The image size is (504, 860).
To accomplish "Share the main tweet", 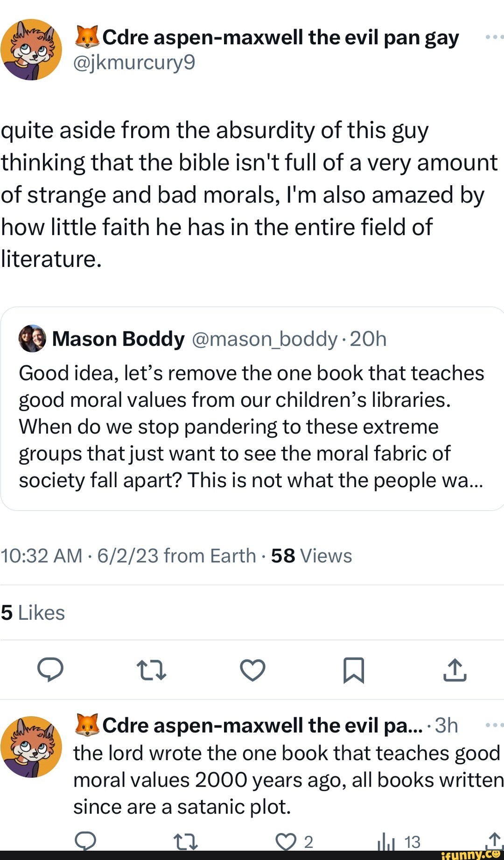I will [455, 670].
